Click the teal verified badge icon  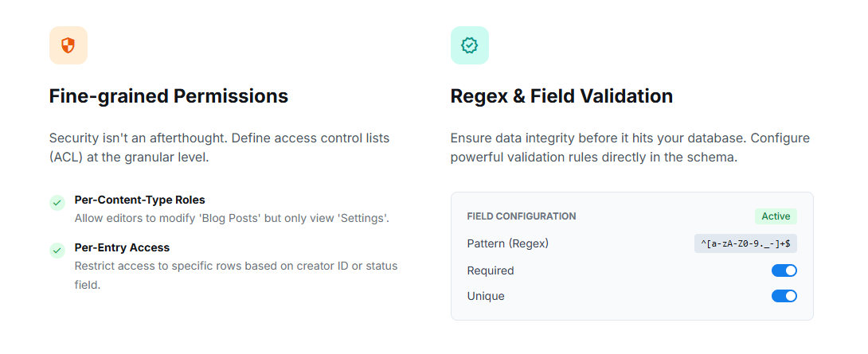pyautogui.click(x=469, y=45)
